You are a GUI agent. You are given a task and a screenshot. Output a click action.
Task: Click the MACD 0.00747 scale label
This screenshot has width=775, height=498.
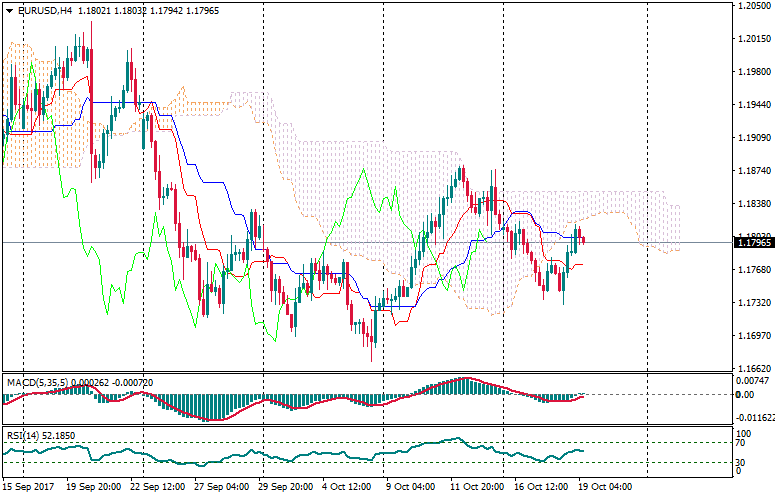tap(754, 381)
